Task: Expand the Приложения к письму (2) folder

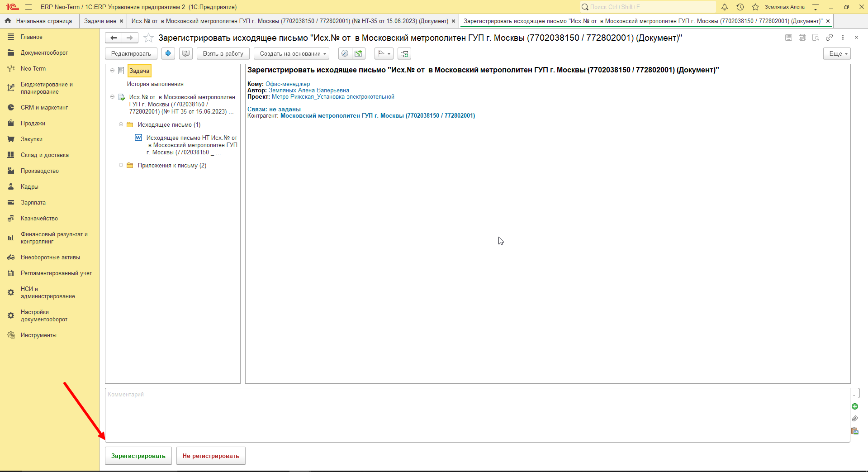Action: point(121,165)
